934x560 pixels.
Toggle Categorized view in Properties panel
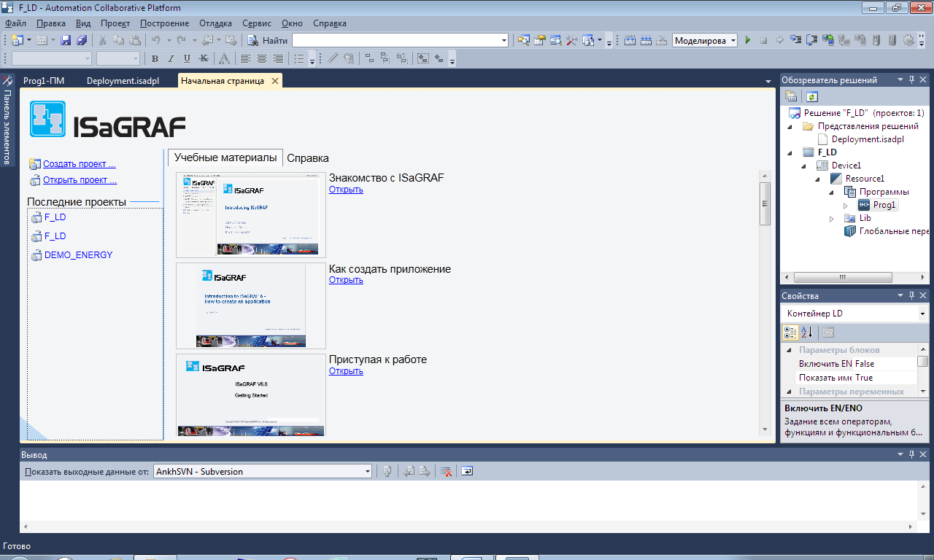(x=790, y=332)
